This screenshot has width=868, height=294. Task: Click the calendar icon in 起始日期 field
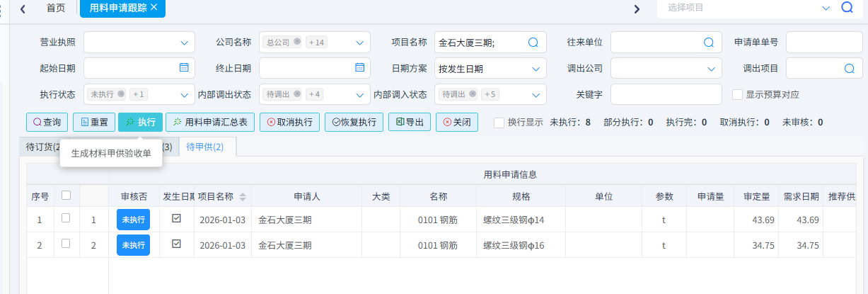(184, 68)
